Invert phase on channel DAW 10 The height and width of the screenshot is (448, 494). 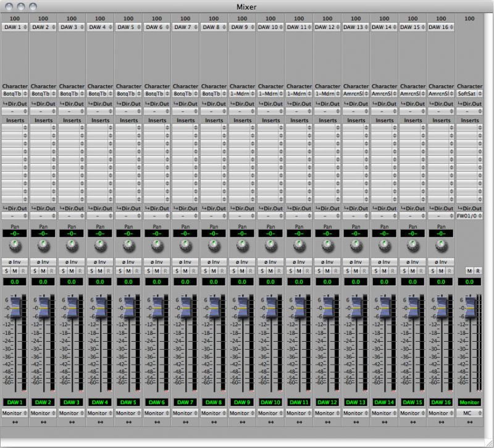tap(270, 262)
